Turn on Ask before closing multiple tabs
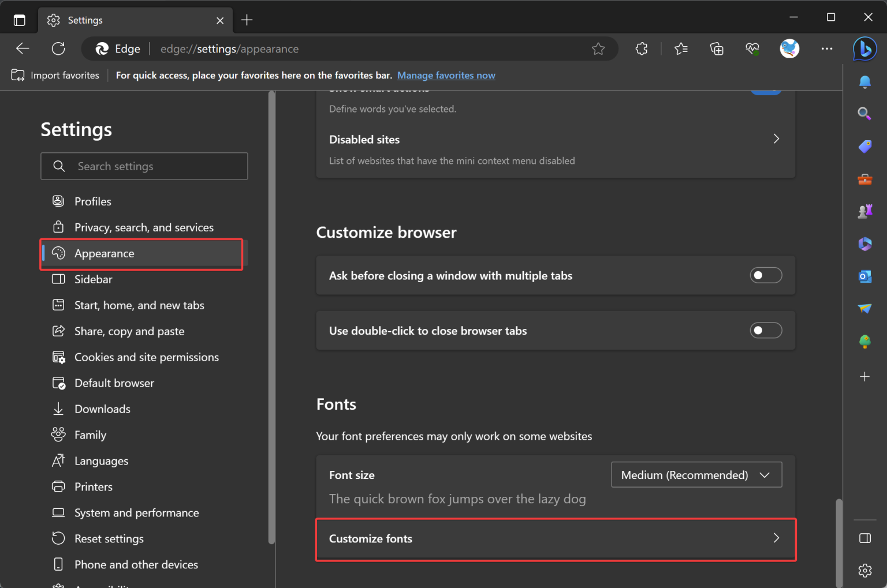 point(766,275)
